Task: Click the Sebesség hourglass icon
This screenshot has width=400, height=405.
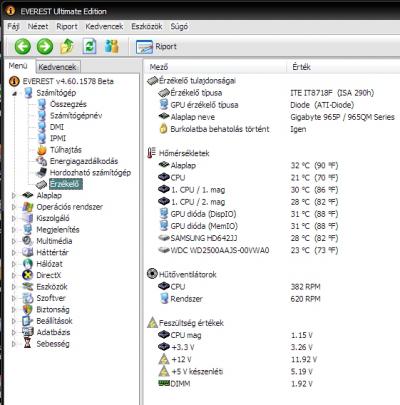Action: (27, 344)
